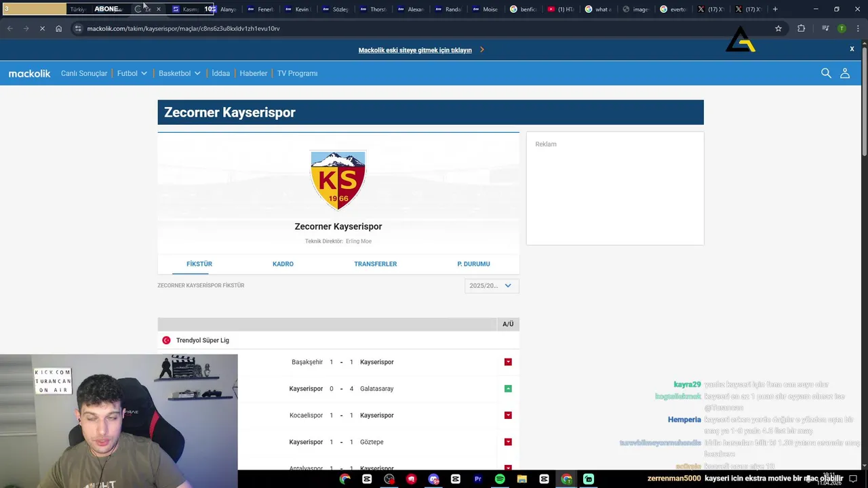The image size is (868, 488).
Task: Select the FİKSTÜR tab
Action: pyautogui.click(x=199, y=264)
